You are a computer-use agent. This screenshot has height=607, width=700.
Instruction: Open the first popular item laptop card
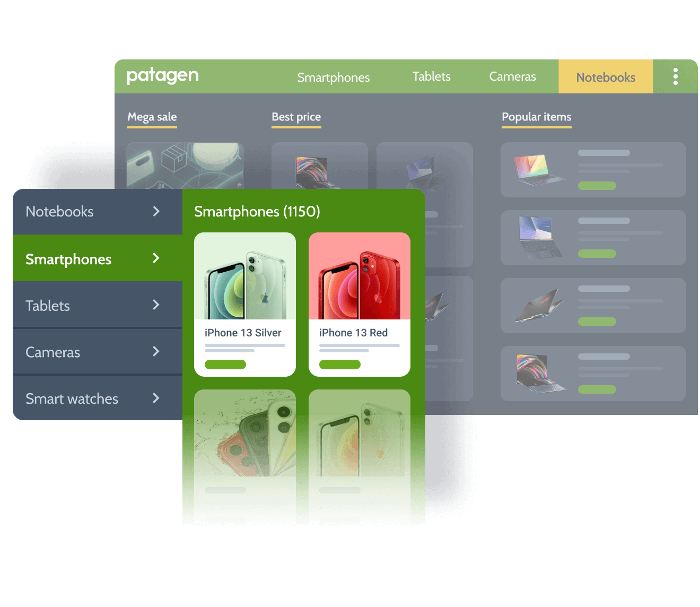point(593,170)
